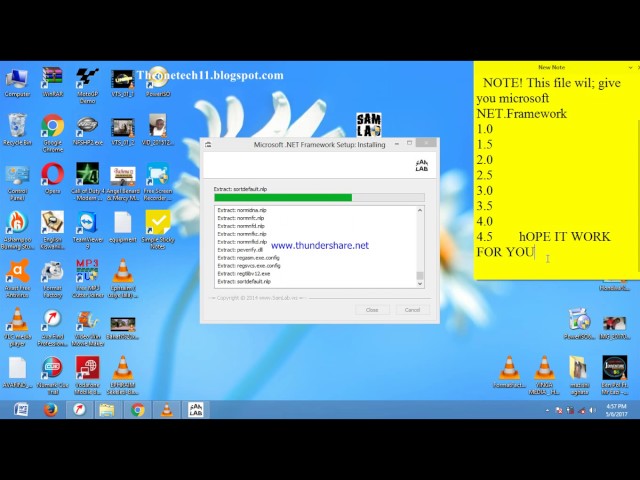Select the Simple Sticky Notes shortcut

point(158,230)
